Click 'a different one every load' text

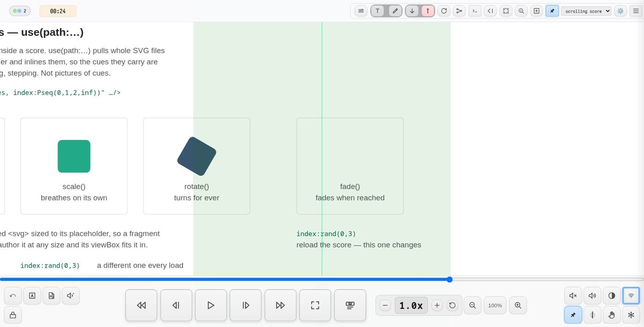140,265
